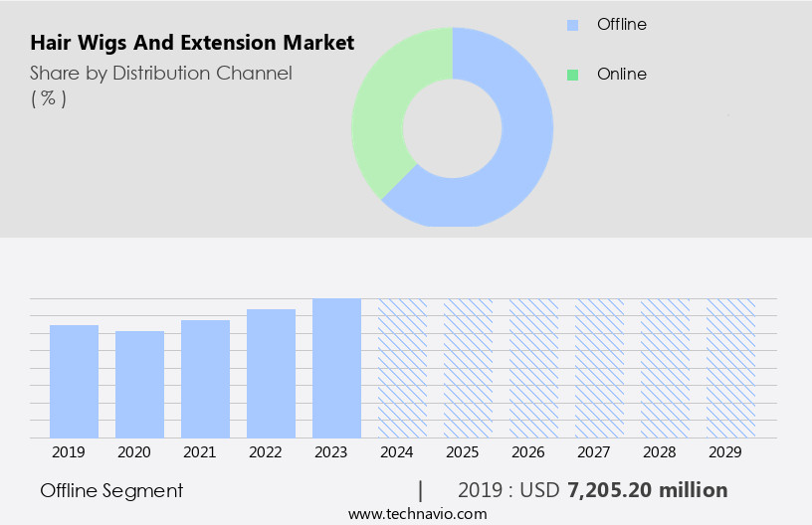812x525 pixels.
Task: Click the tallest solid bar for 2023
Action: pyautogui.click(x=336, y=368)
